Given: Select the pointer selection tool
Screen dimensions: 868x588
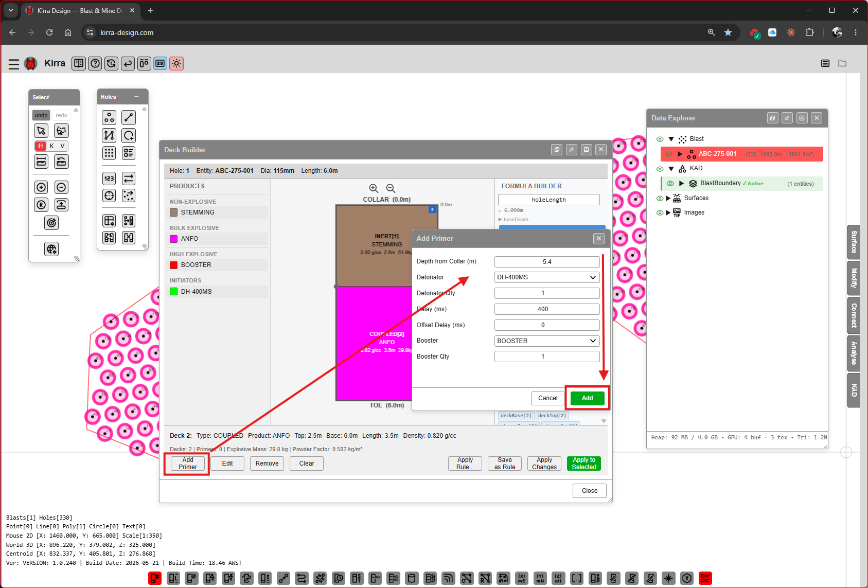Looking at the screenshot, I should tap(42, 131).
